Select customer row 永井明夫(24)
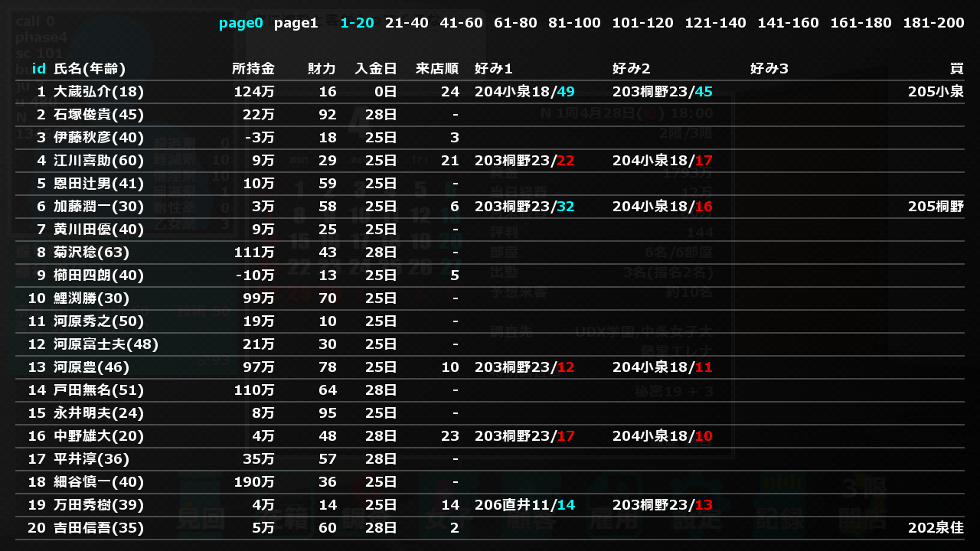Screen dimensions: 980x551 coord(490,413)
